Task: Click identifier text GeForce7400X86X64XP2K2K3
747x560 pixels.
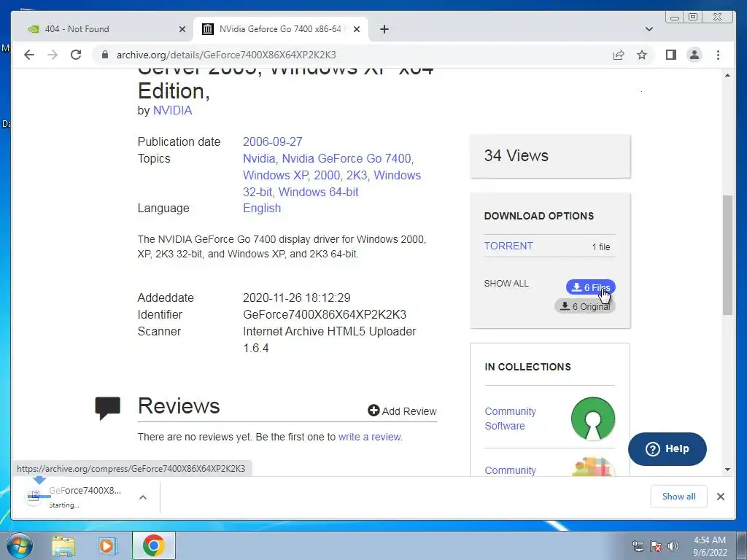Action: 325,315
